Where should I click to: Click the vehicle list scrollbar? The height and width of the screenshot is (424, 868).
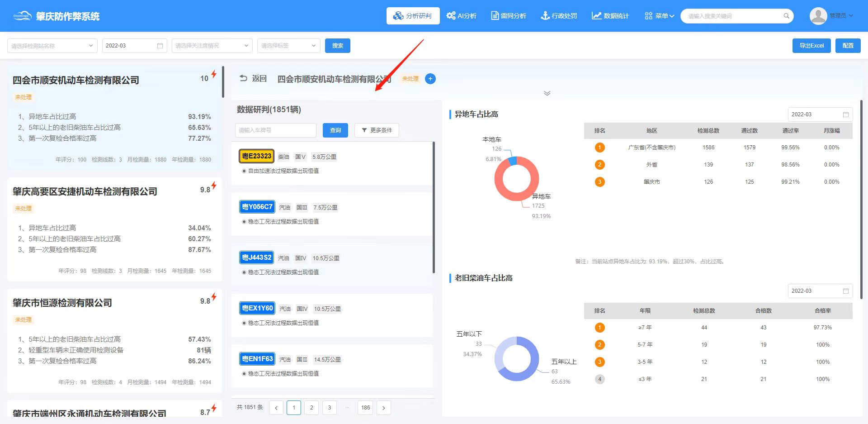tap(434, 207)
